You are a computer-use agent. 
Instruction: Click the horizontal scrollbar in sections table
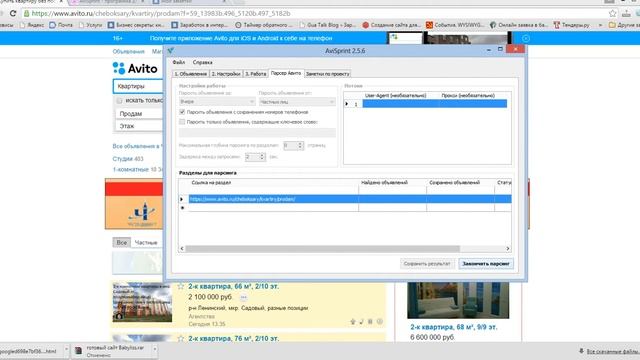(322, 248)
